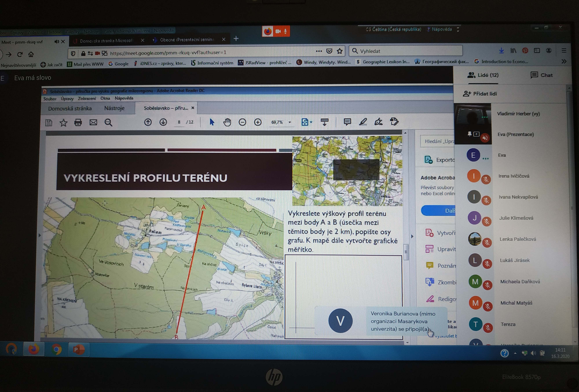Viewport: 579px width, 392px height.
Task: Open the Google bookmark link
Action: (x=119, y=64)
